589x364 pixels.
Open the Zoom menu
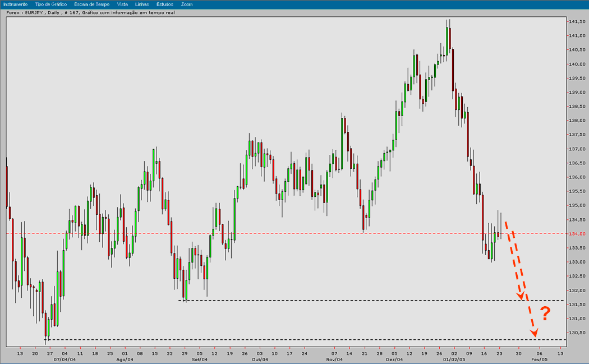186,4
